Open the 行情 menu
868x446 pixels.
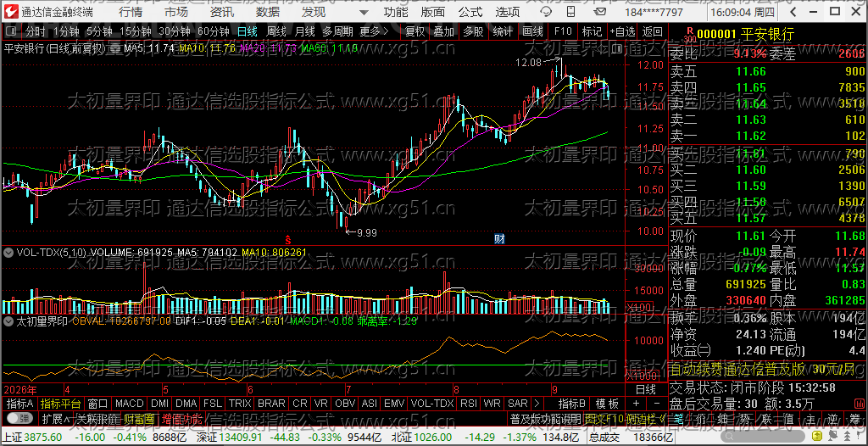[130, 12]
